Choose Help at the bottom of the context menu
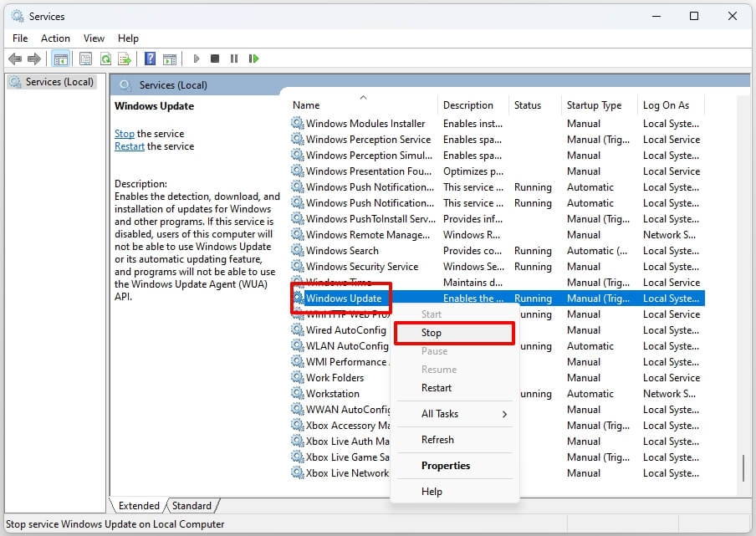 [454, 492]
